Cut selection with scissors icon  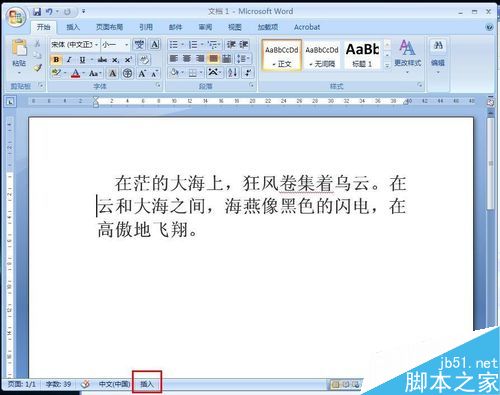tap(37, 43)
